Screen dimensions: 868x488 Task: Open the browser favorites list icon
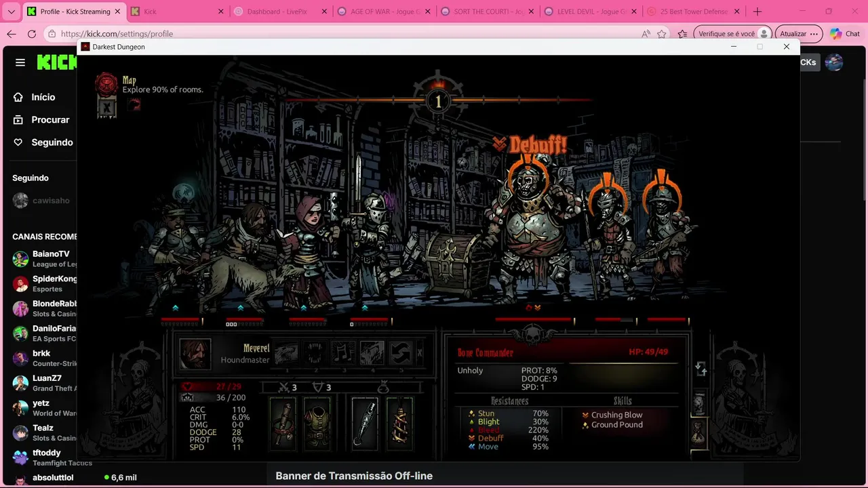click(682, 34)
